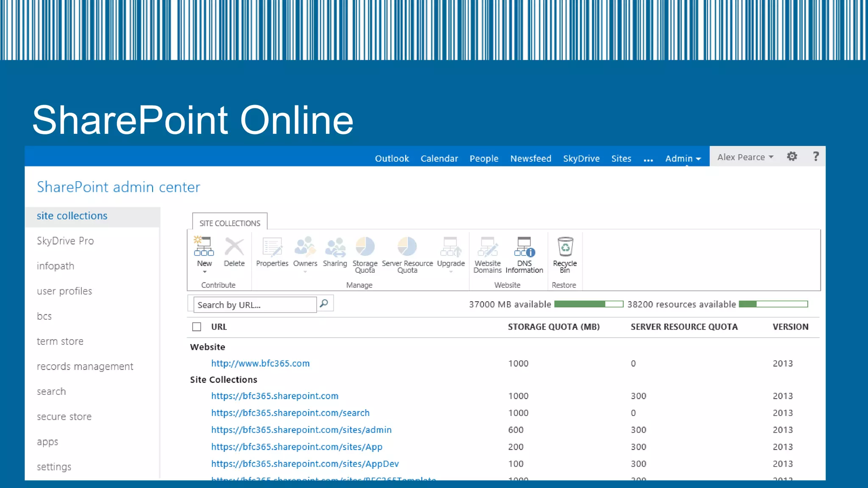The image size is (868, 488).
Task: Select site collections in the sidebar
Action: point(92,216)
